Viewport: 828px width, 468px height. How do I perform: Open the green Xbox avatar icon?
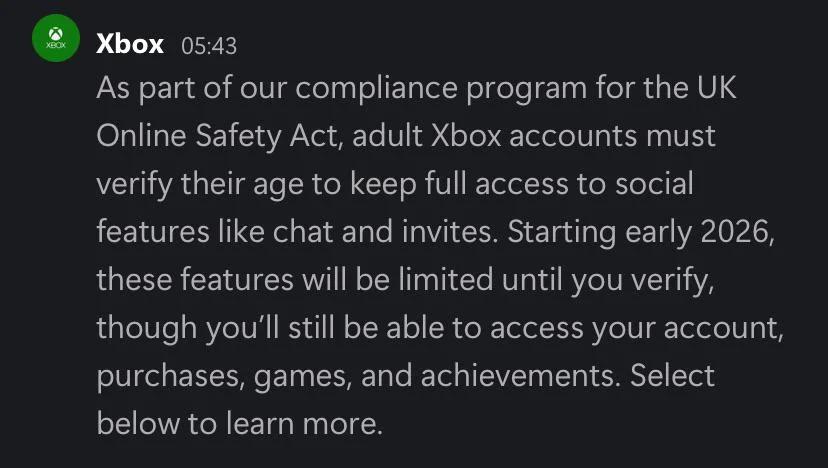point(56,38)
